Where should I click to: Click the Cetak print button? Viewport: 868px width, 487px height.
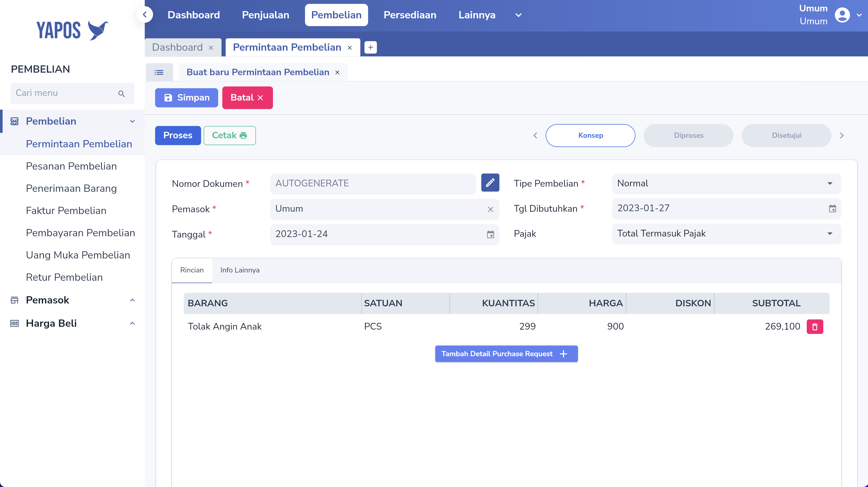230,135
